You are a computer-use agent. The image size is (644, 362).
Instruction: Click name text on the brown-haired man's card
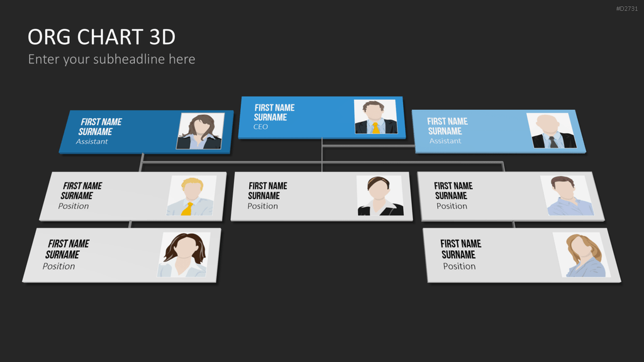click(x=453, y=191)
